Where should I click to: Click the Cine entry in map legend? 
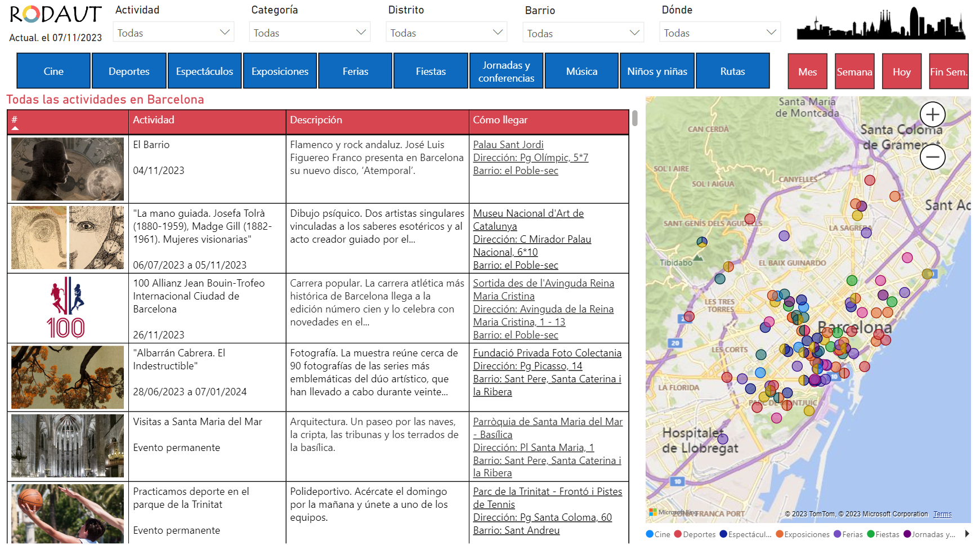[x=658, y=534]
